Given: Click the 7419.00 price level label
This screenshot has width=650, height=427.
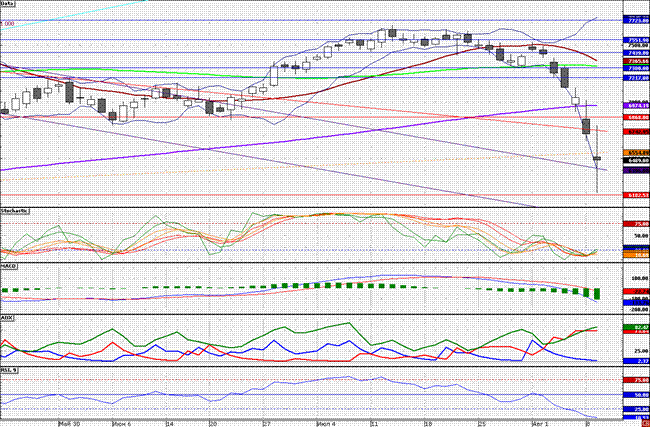Looking at the screenshot, I should 636,53.
